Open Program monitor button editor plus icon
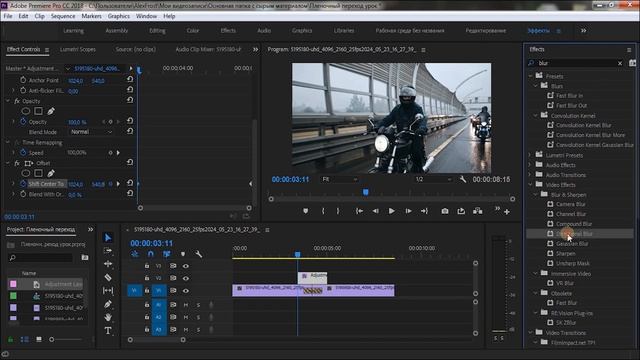 (507, 212)
